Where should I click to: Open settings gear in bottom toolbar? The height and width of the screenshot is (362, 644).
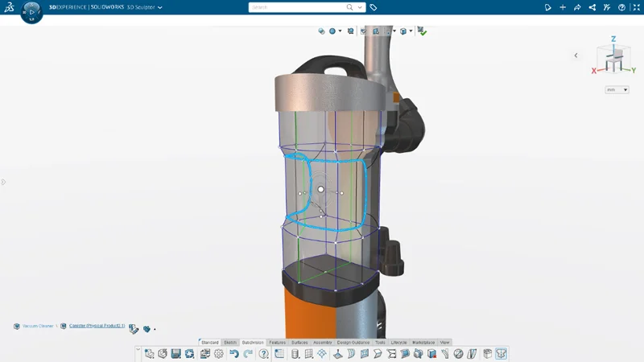(218, 354)
